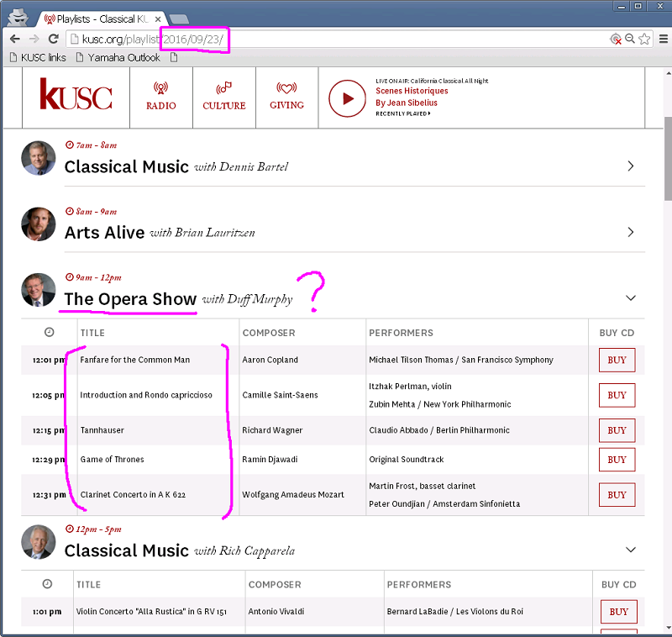Click the browser forward arrow
672x637 pixels.
click(x=34, y=39)
